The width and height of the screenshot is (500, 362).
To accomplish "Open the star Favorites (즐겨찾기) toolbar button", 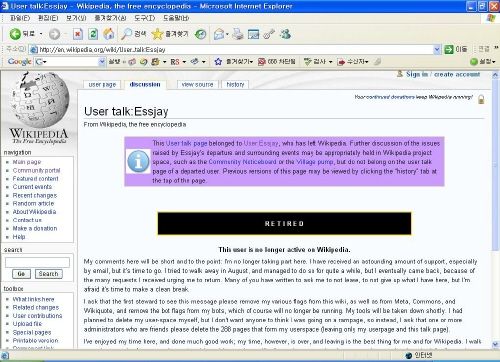I will (170, 34).
